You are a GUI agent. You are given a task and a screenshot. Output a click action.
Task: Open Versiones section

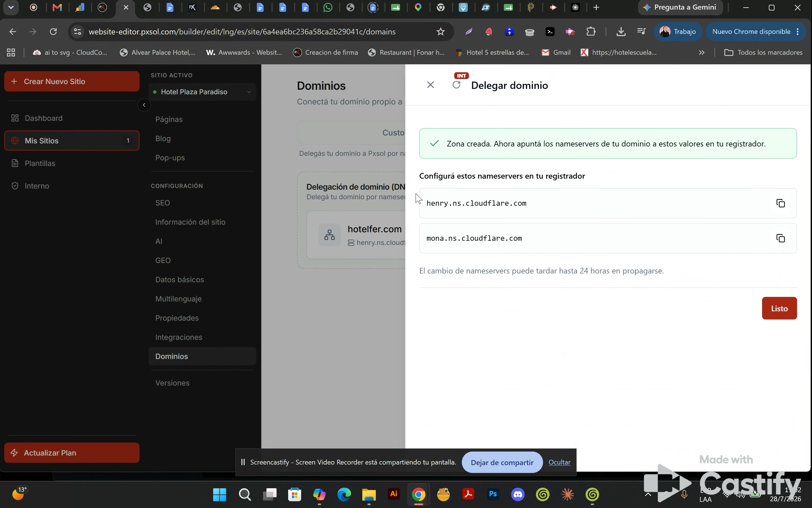click(202, 383)
